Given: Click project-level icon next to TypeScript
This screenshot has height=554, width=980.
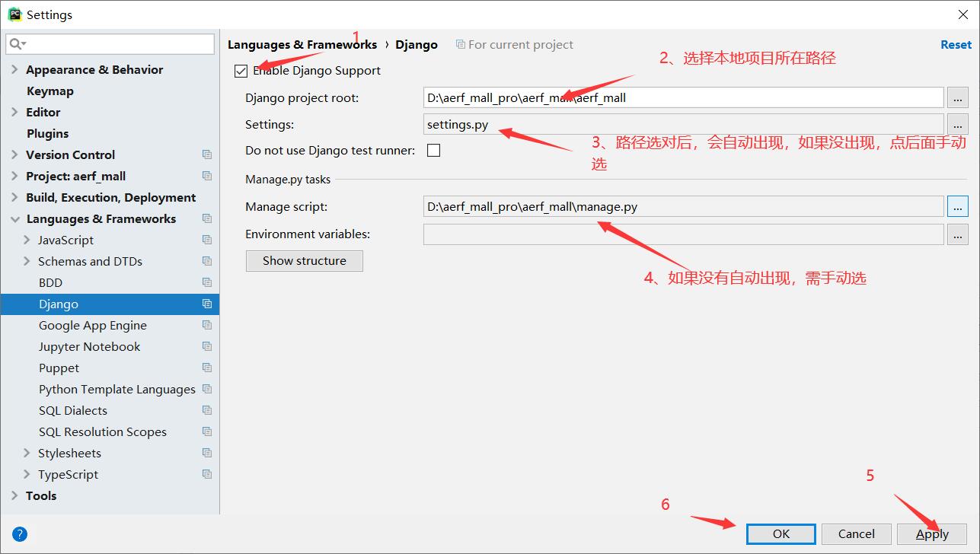Looking at the screenshot, I should click(x=206, y=474).
